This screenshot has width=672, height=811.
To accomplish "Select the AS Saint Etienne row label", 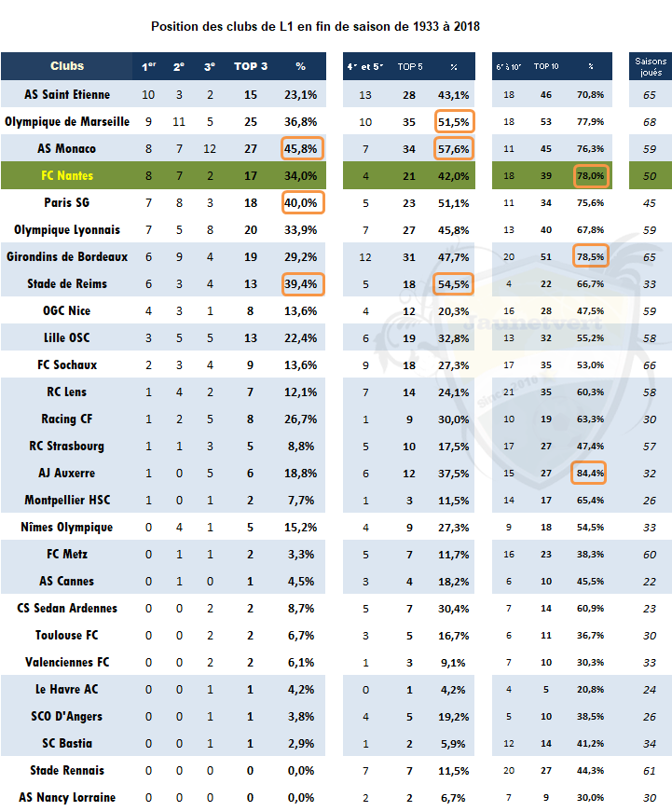I will [67, 95].
